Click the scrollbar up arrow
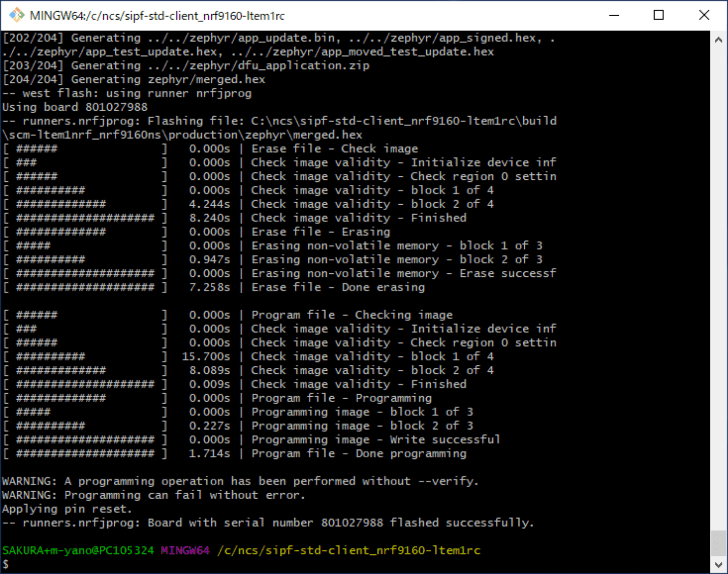Screen dimensions: 728x574 718,39
